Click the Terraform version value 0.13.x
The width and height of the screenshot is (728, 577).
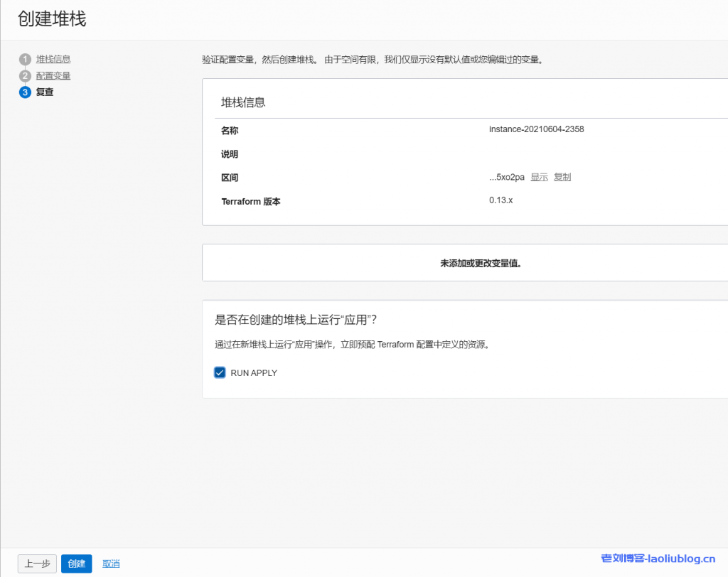pos(500,200)
